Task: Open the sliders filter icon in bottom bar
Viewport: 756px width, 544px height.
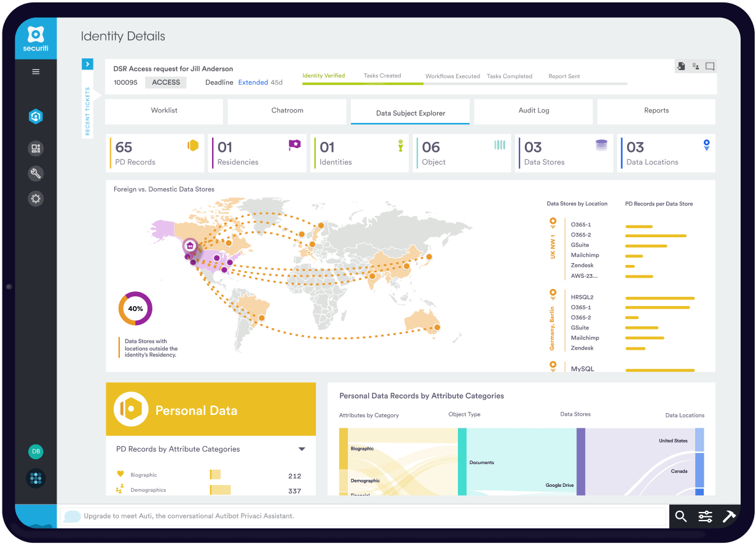Action: click(705, 516)
